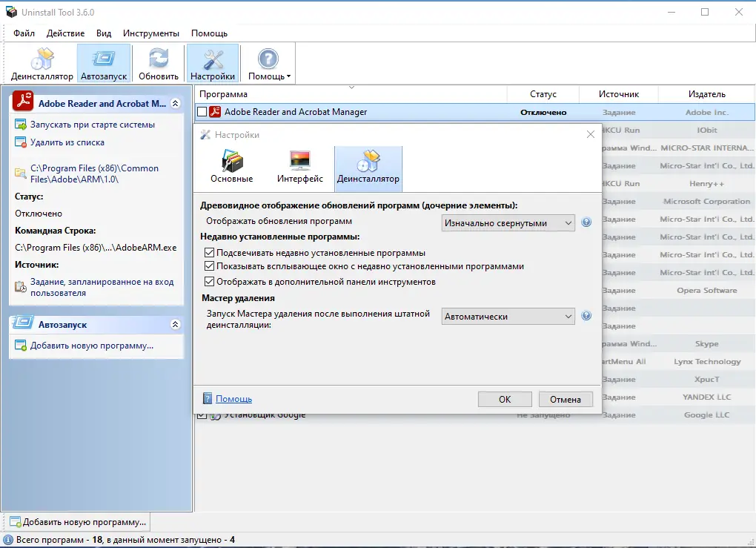Click the sidebar Добавить новую программу icon
756x548 pixels.
pos(20,346)
